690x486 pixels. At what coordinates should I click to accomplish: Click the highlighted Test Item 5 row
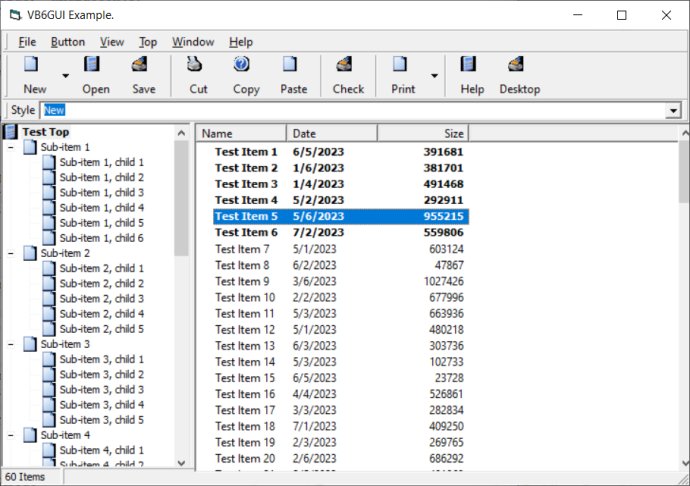(341, 216)
